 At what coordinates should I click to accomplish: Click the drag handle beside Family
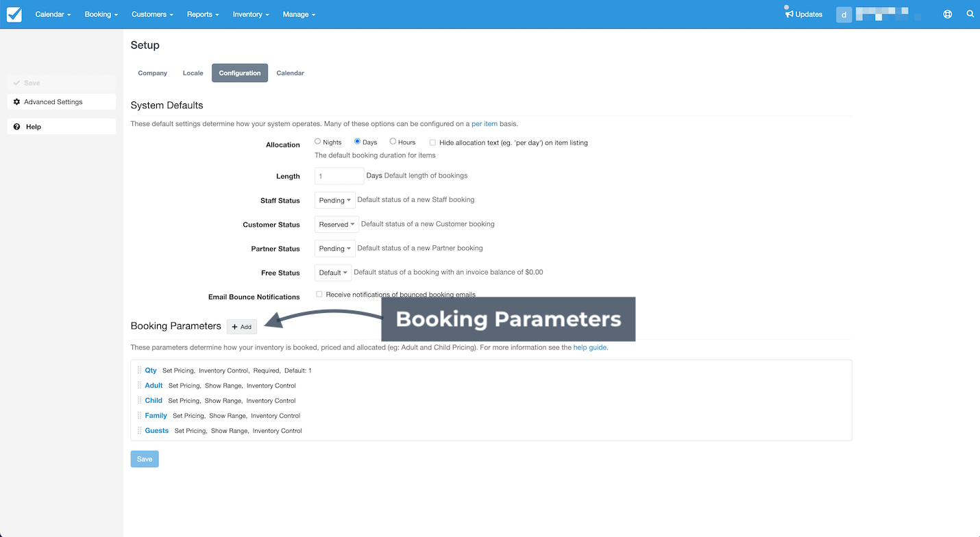pyautogui.click(x=139, y=416)
